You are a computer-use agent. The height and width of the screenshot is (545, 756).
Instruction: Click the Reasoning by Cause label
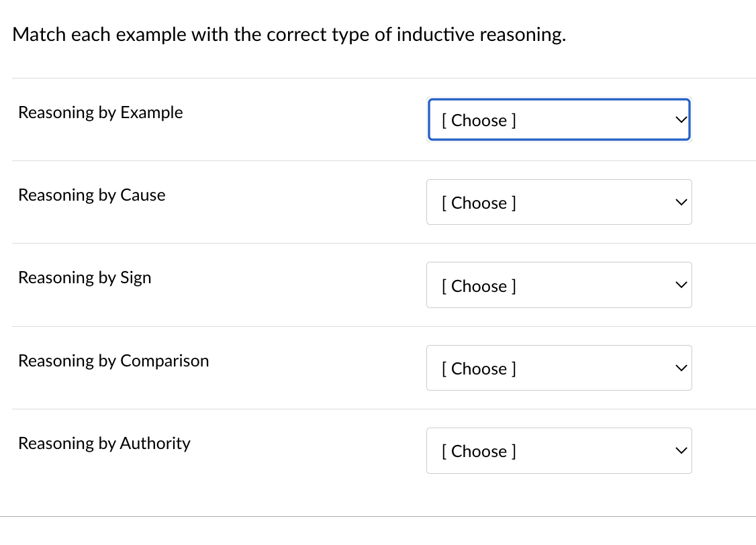point(91,195)
